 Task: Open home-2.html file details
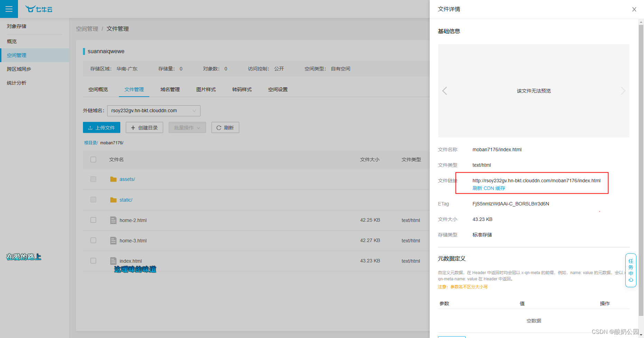click(x=133, y=220)
